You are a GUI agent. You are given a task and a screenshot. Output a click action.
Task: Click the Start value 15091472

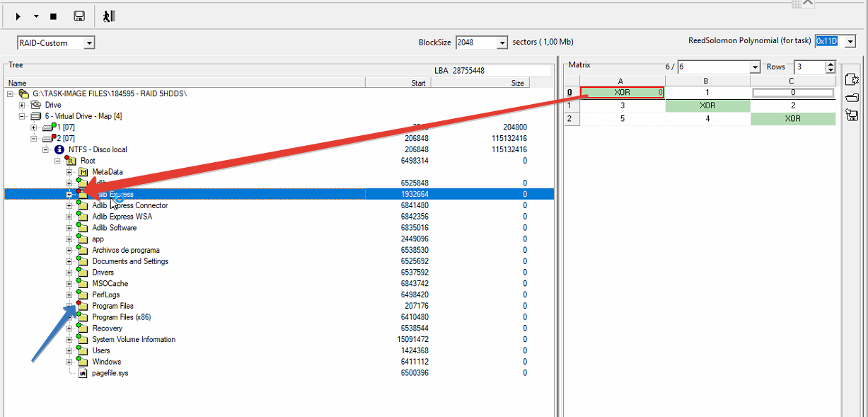pos(415,339)
